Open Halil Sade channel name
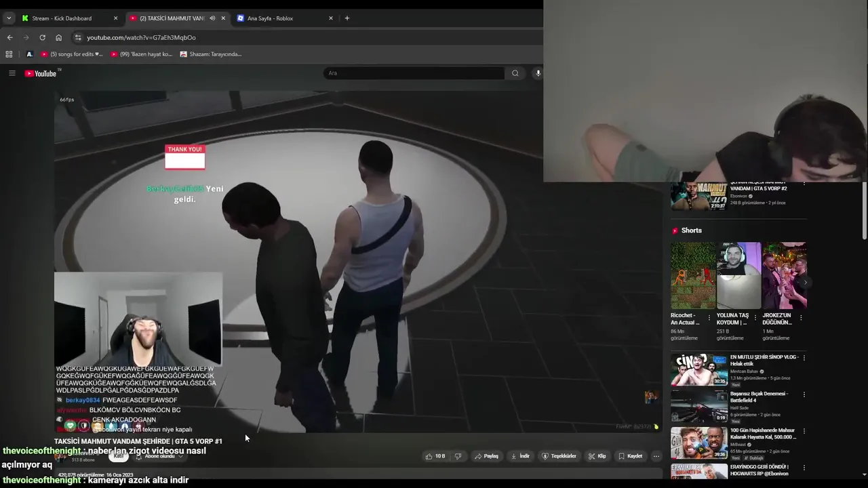This screenshot has height=488, width=868. 739,408
